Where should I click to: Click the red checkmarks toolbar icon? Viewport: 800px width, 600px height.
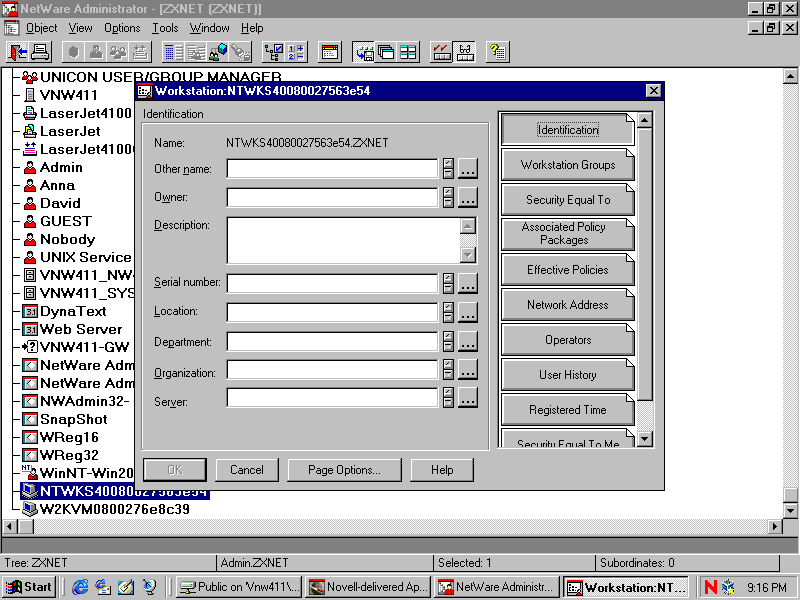click(x=441, y=52)
